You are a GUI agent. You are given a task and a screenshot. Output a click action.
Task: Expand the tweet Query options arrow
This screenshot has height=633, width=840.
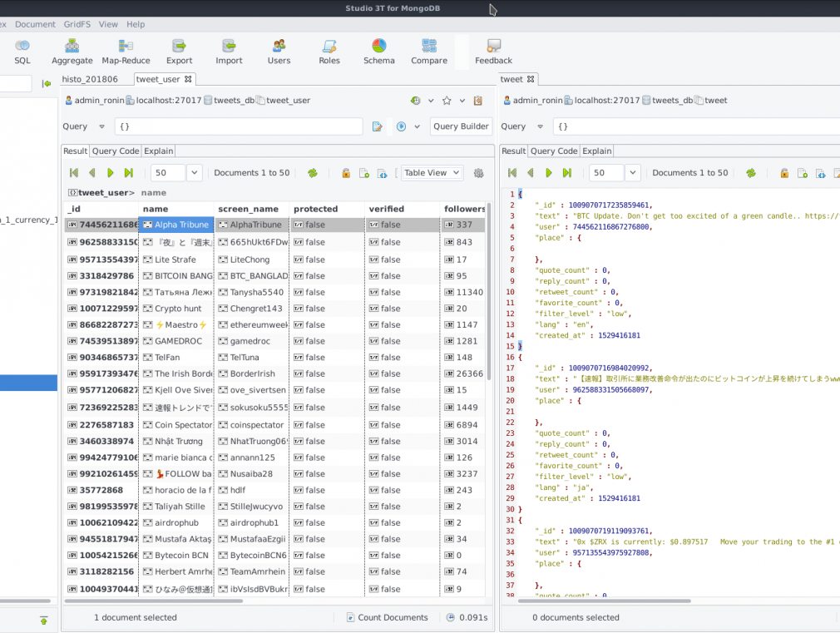click(540, 126)
